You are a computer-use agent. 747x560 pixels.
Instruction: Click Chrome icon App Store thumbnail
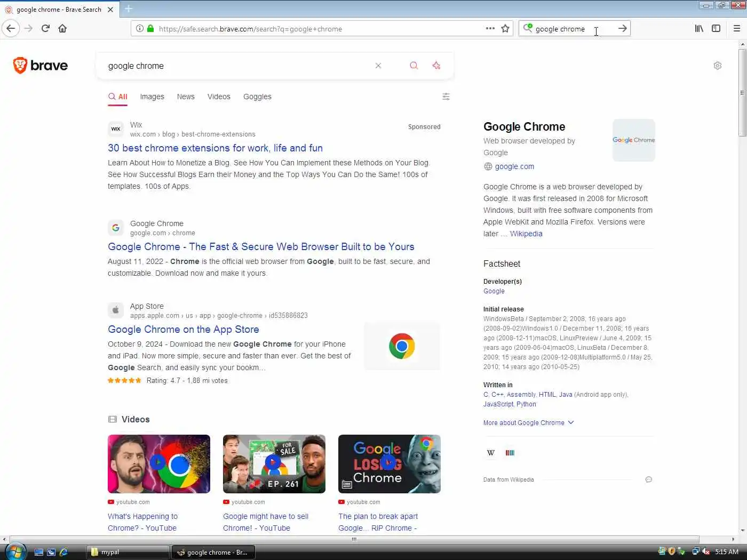(x=402, y=346)
